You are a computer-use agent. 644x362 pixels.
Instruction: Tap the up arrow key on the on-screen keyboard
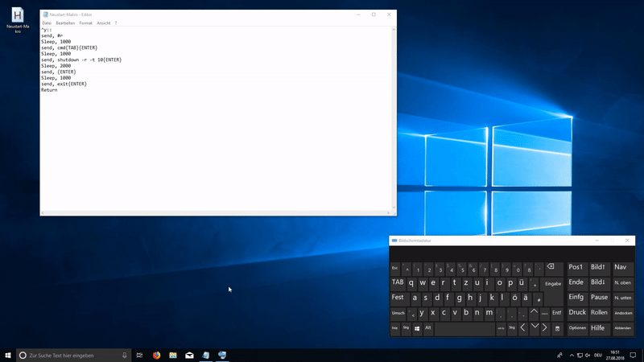(534, 313)
